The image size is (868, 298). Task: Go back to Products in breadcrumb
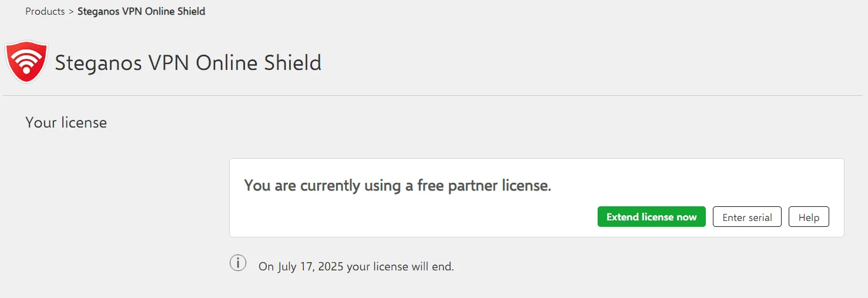(45, 11)
